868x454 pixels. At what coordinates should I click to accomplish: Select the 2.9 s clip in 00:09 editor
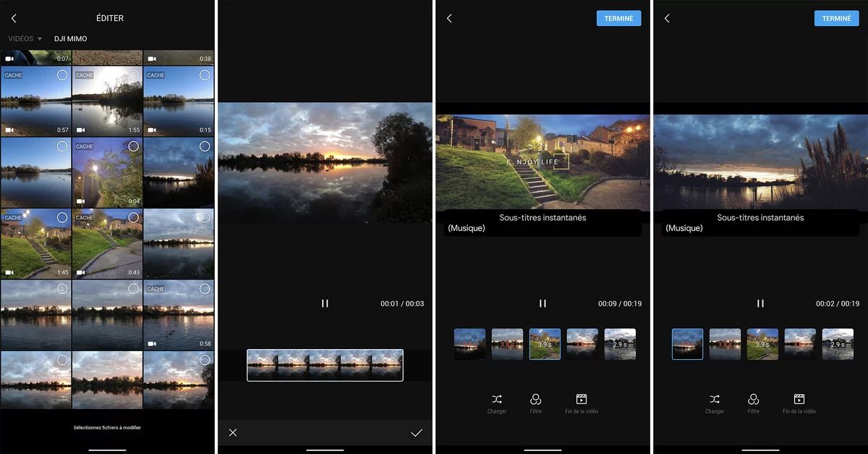pos(620,344)
